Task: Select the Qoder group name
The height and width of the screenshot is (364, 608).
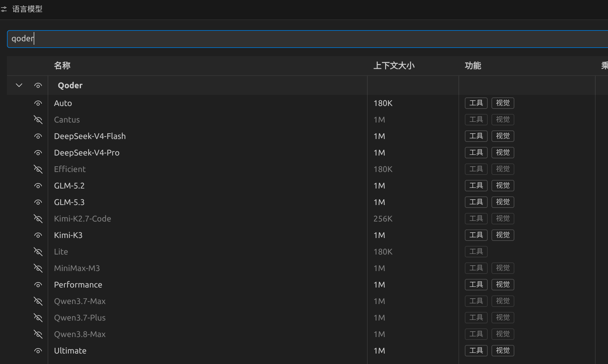Action: 70,85
